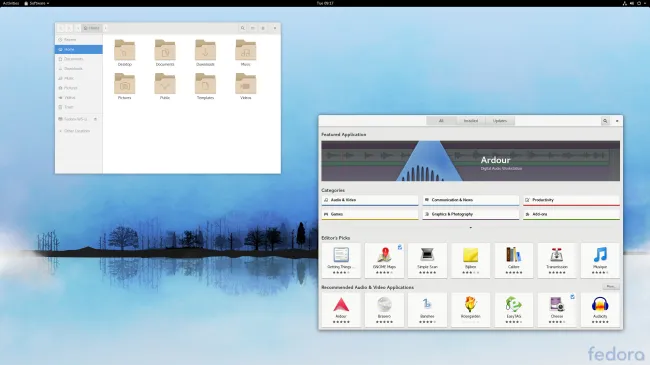650x365 pixels.
Task: Open the Brasero app tile
Action: [384, 310]
